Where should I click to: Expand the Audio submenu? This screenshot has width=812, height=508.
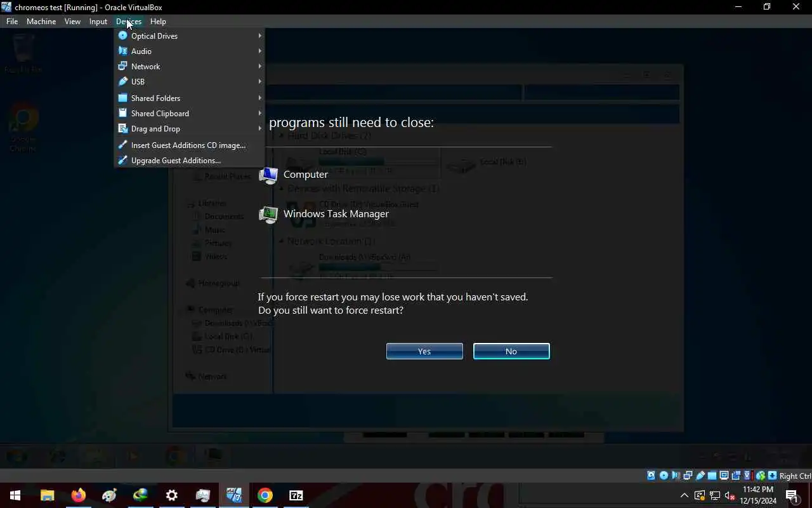pyautogui.click(x=189, y=51)
